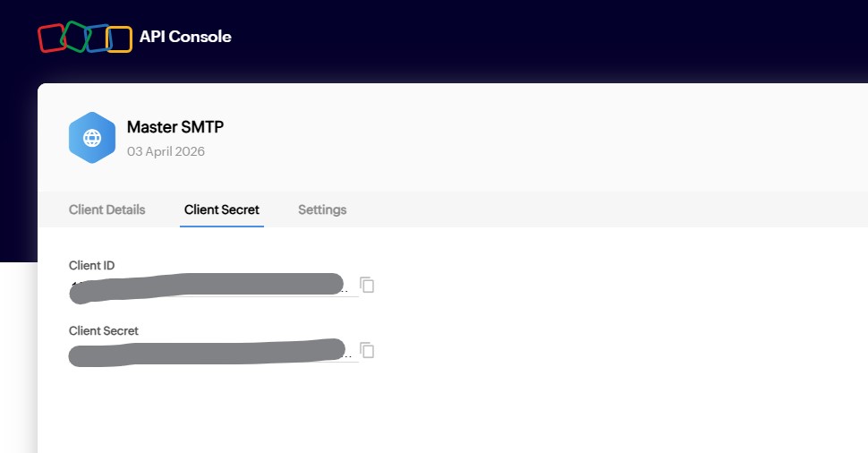Click the Master SMTP globe hexagon icon

[92, 138]
